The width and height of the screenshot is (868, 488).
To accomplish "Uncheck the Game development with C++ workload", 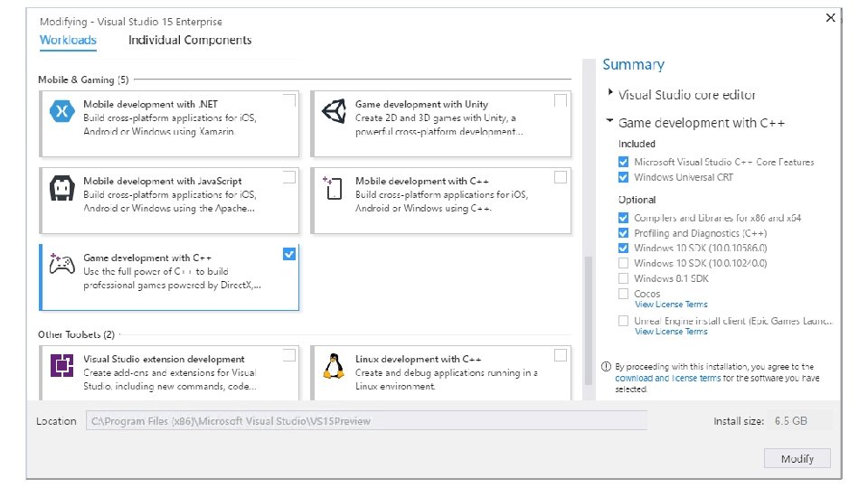I will coord(289,255).
